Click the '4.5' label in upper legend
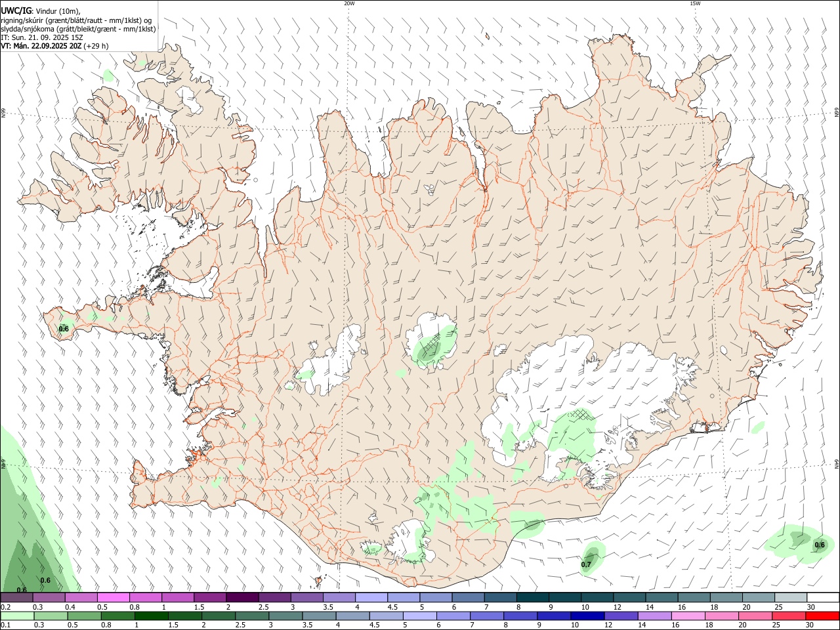840x630 pixels. tap(392, 607)
